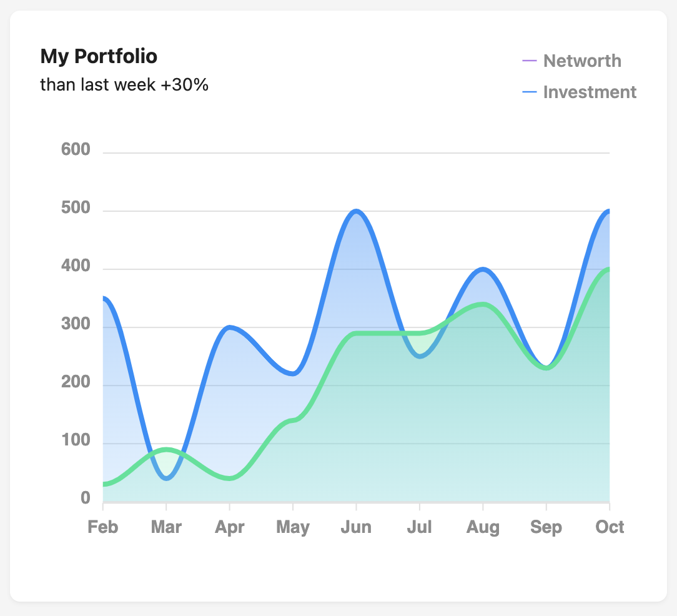The width and height of the screenshot is (677, 616).
Task: Click the My Portfolio title
Action: (x=99, y=56)
